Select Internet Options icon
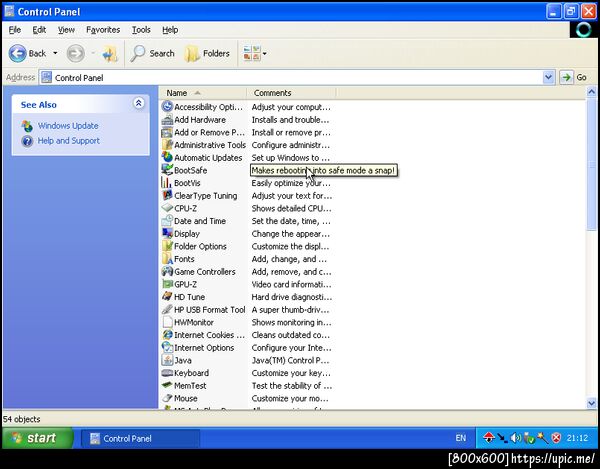 click(x=167, y=347)
